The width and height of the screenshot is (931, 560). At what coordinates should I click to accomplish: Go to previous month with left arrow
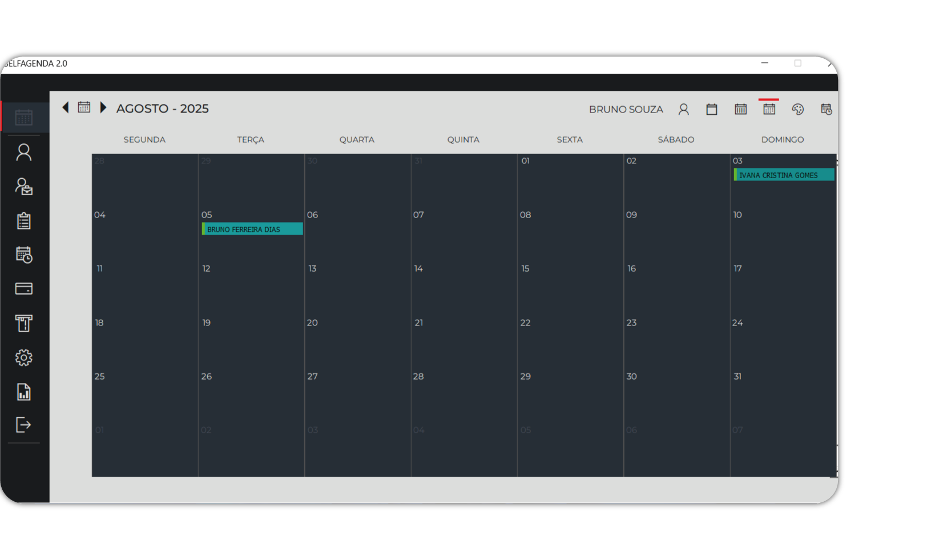coord(66,107)
